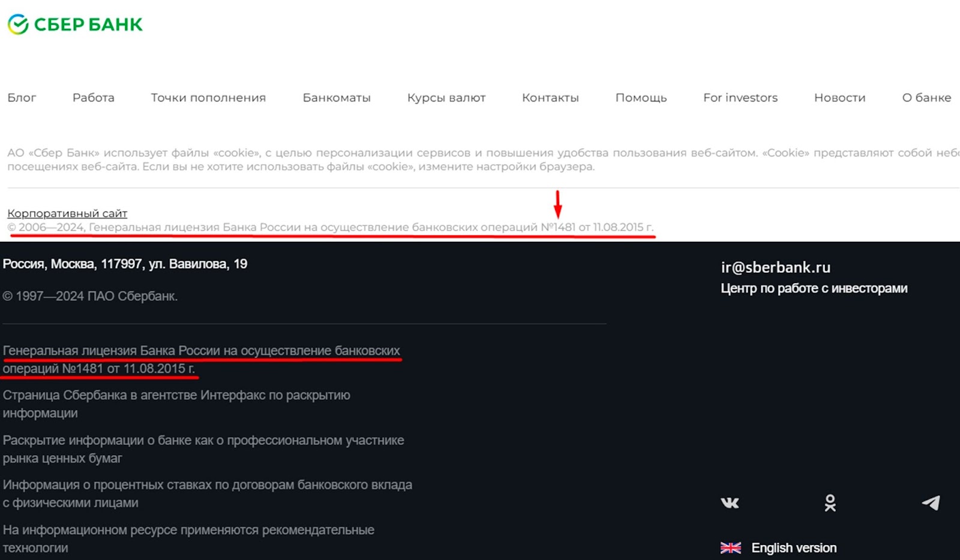Viewport: 960px width, 560px height.
Task: Go to Контакты page
Action: click(x=550, y=98)
